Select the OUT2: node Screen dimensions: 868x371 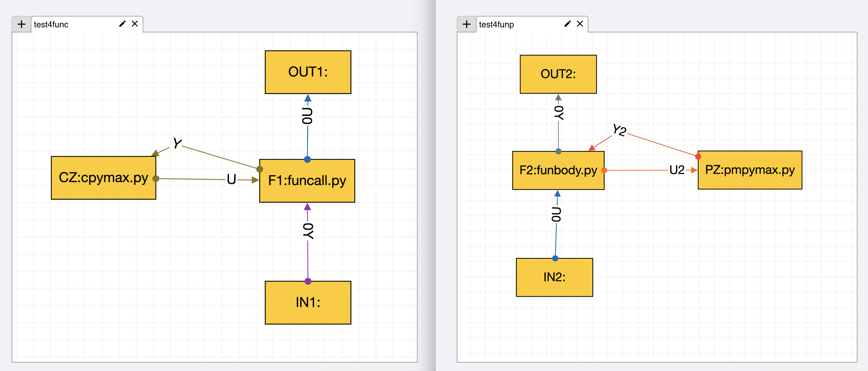(x=558, y=74)
